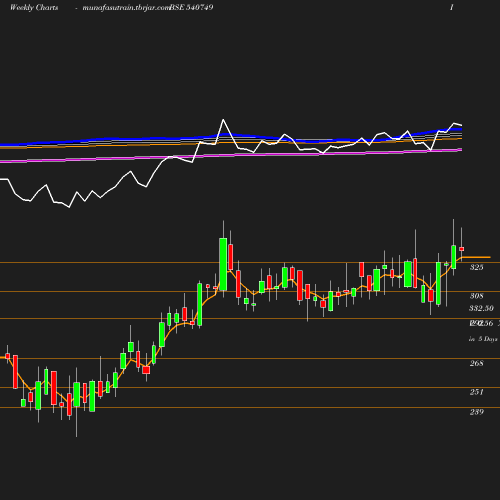Click the 268 price level label

click(476, 363)
